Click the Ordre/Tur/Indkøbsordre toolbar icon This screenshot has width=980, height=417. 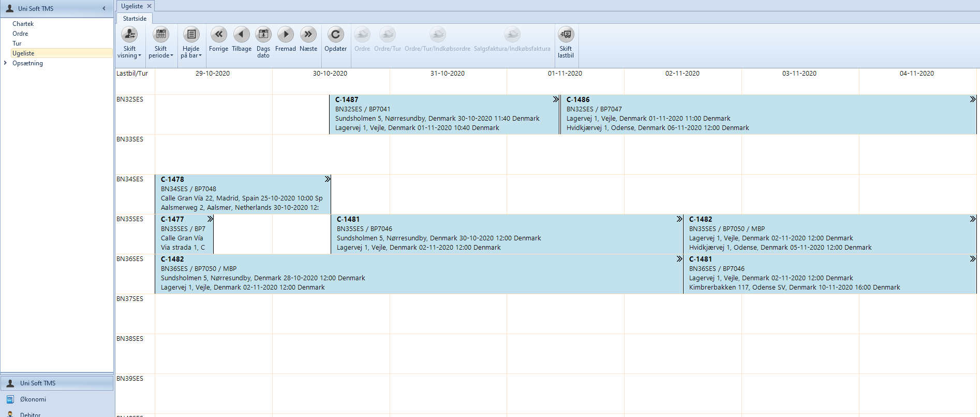pyautogui.click(x=438, y=35)
